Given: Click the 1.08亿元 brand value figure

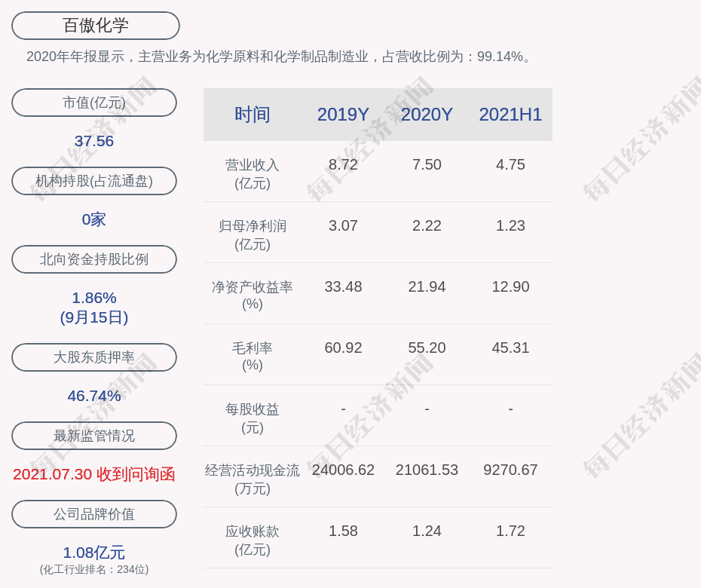Looking at the screenshot, I should click(x=94, y=553).
